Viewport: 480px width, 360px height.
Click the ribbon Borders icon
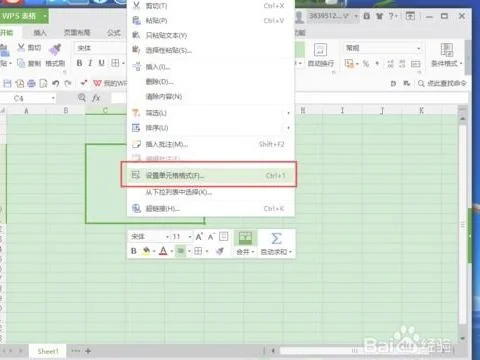(x=115, y=63)
